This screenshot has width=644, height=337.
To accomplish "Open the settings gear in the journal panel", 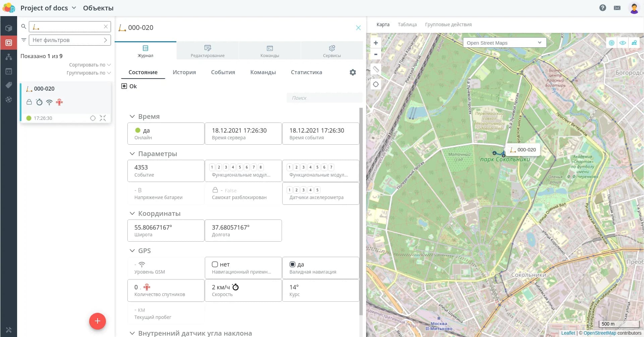I will (x=353, y=72).
